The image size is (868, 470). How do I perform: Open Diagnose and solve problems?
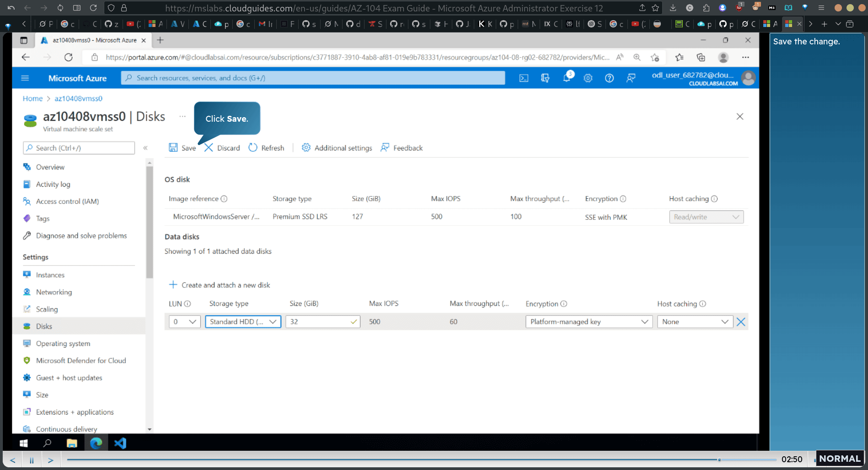[81, 236]
